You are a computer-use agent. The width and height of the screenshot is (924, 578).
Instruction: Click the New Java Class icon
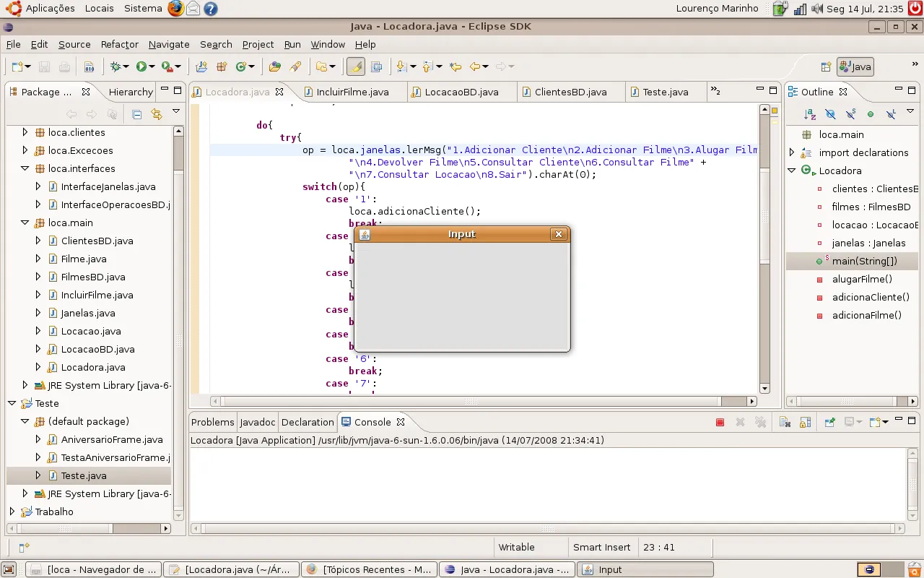[x=241, y=66]
